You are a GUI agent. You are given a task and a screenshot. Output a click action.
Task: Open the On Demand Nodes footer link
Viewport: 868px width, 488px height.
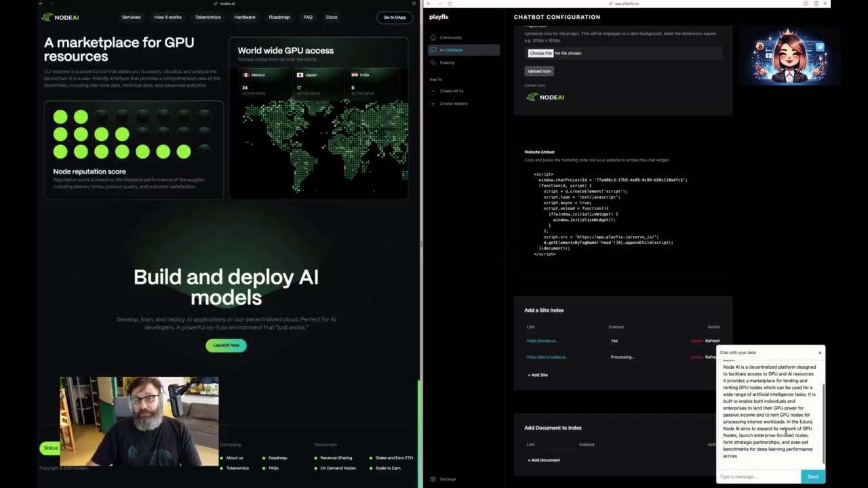pos(338,468)
